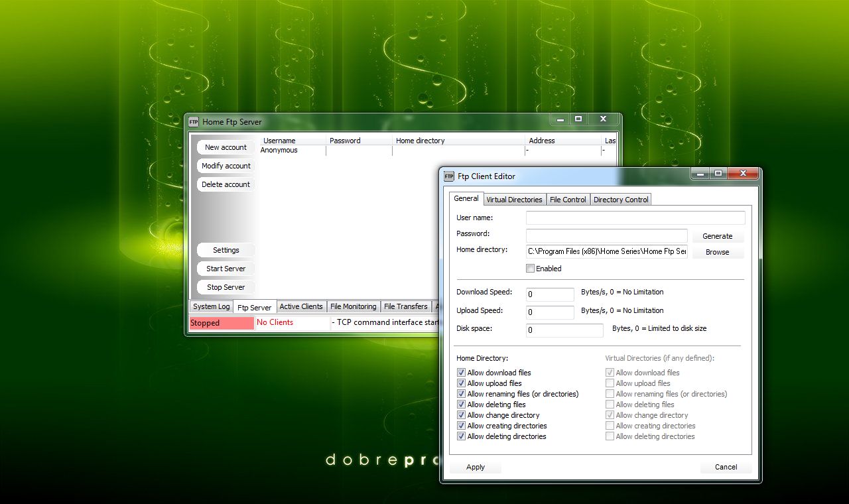This screenshot has height=504, width=849.
Task: Cancel the Ftp Client Editor dialog
Action: pos(726,467)
